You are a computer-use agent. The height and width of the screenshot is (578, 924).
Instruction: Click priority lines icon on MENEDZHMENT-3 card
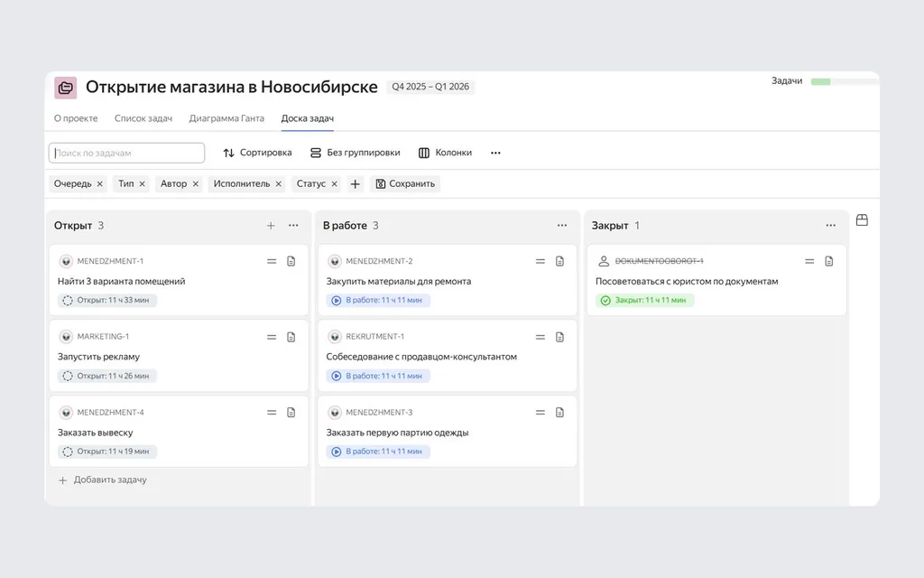(x=541, y=412)
